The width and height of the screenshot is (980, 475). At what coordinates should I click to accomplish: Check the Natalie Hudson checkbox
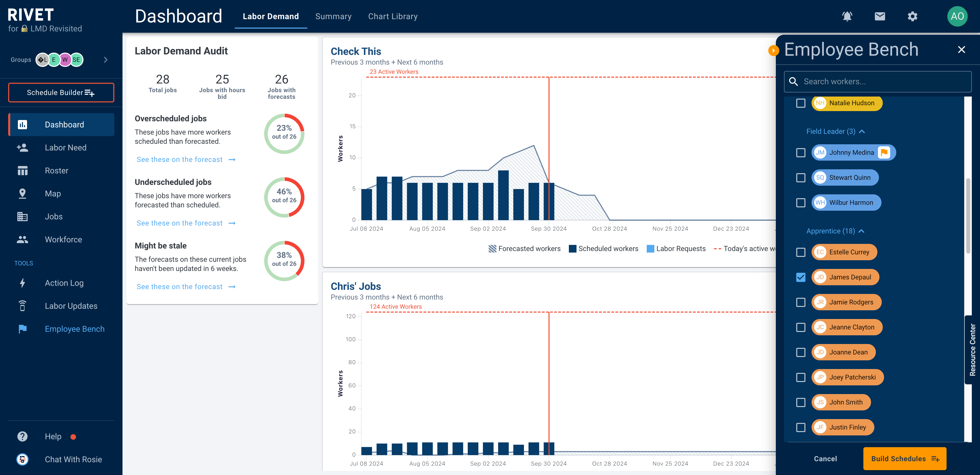[801, 103]
